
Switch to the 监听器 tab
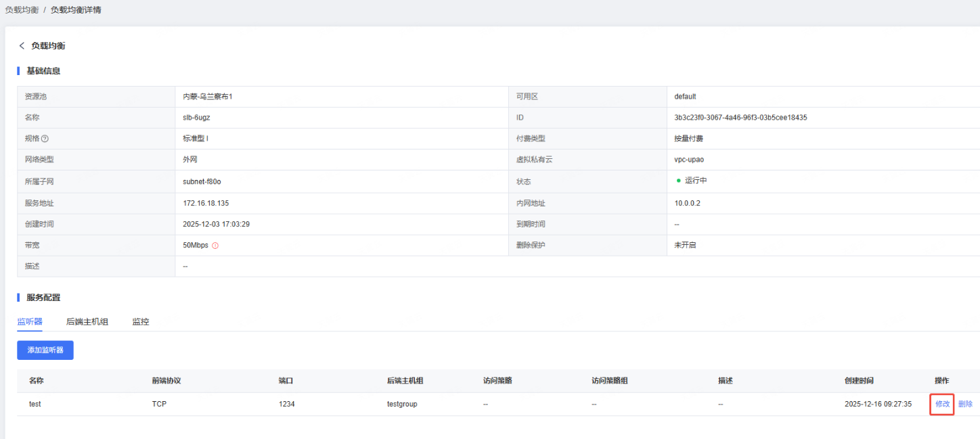click(x=30, y=321)
